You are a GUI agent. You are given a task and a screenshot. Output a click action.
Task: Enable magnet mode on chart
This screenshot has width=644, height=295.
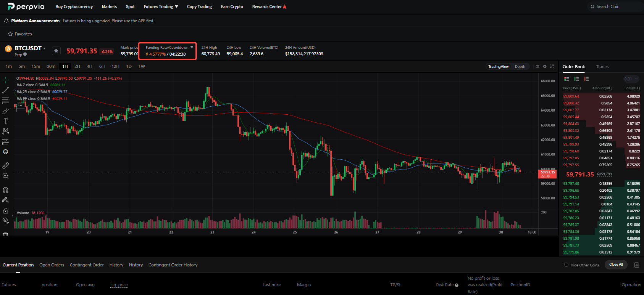(x=5, y=190)
